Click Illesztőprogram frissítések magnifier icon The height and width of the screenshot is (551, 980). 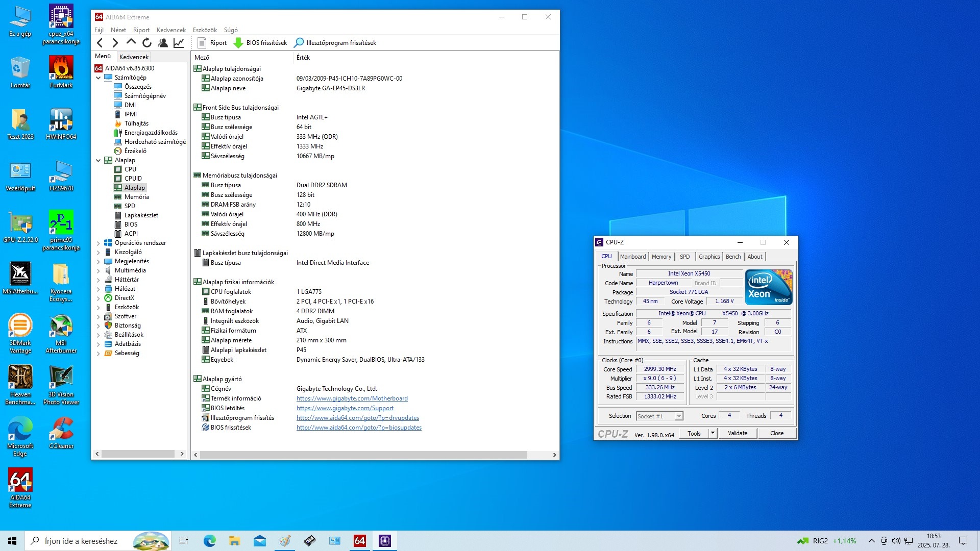click(x=299, y=43)
